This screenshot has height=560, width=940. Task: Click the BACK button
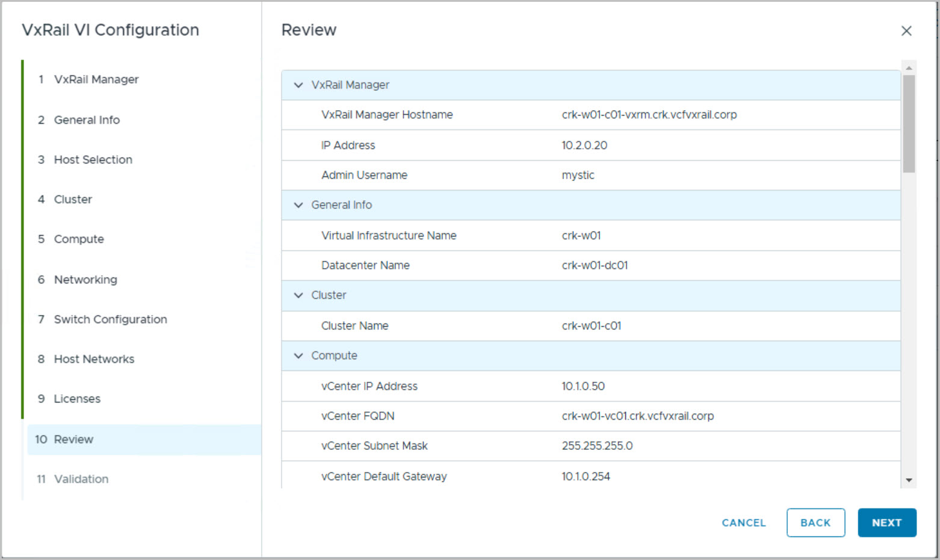coord(815,523)
